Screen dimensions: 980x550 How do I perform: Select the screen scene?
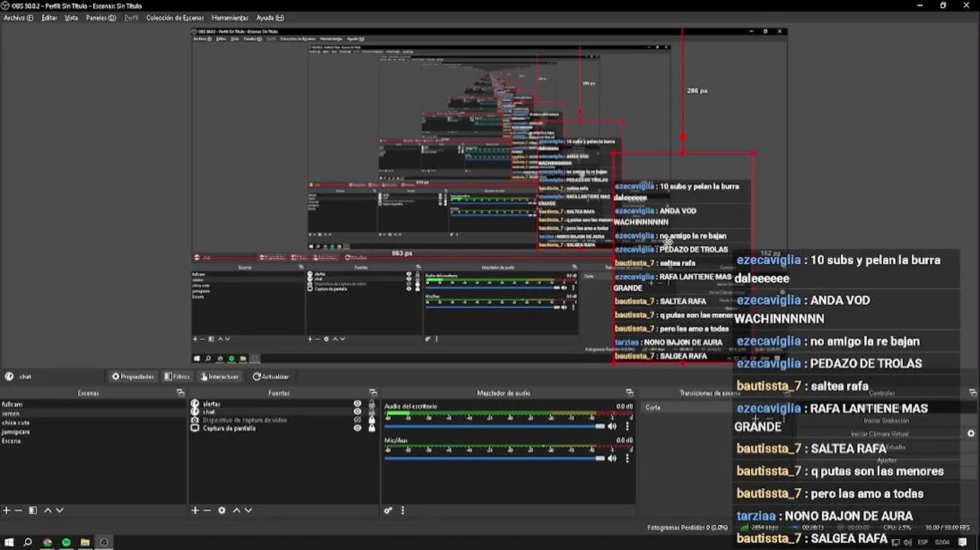click(93, 413)
